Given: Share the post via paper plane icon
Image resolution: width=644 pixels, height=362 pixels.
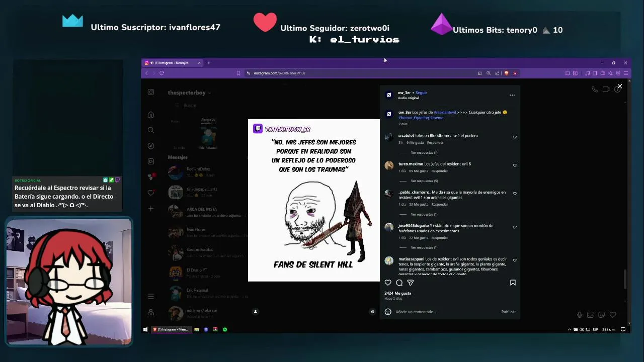Looking at the screenshot, I should (411, 283).
